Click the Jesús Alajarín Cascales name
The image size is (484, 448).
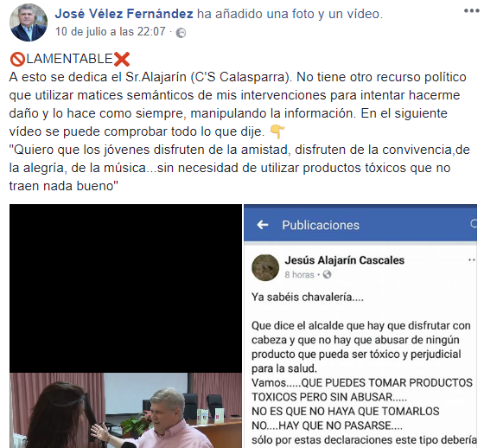[345, 260]
